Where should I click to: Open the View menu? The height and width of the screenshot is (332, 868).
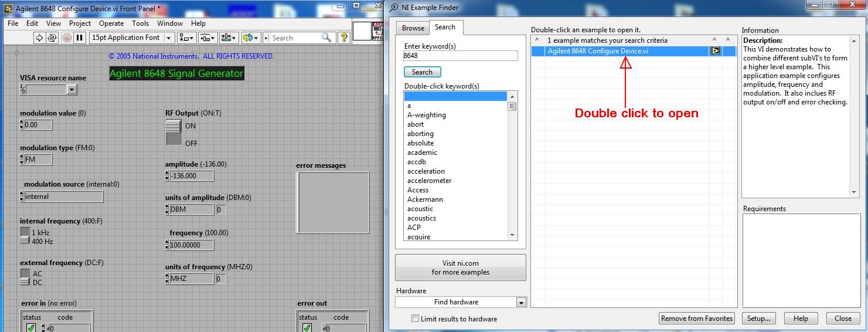53,23
